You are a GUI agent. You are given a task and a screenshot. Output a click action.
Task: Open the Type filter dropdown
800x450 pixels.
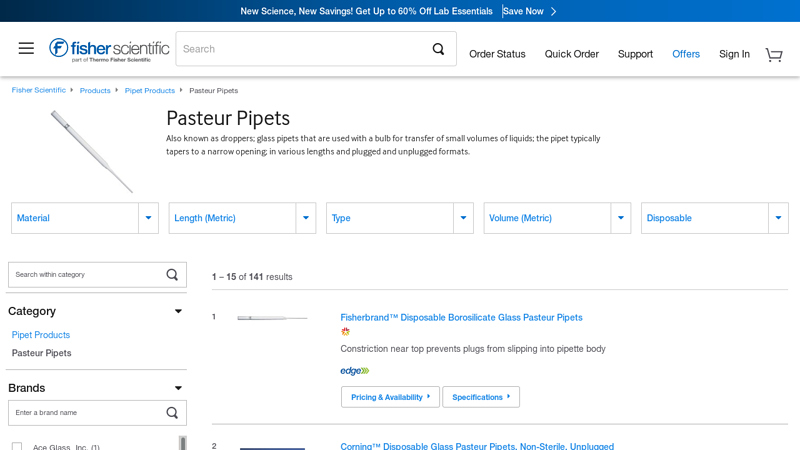tap(399, 218)
